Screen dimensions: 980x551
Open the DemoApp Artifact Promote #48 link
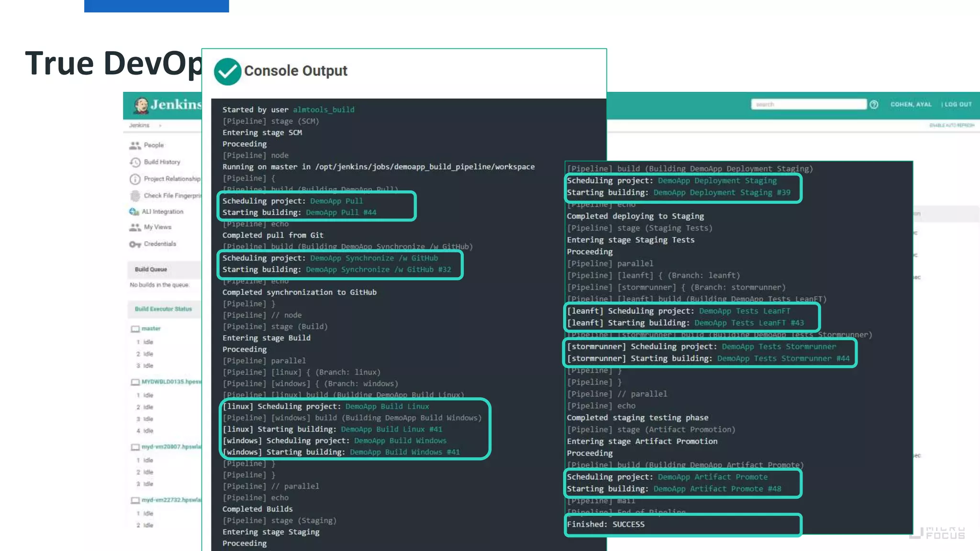tap(717, 489)
